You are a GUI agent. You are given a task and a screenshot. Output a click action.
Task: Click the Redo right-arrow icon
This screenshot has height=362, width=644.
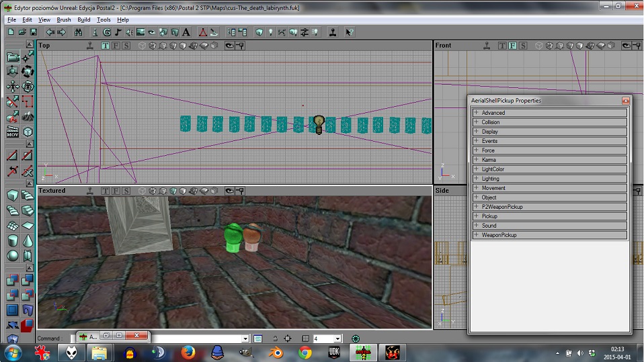point(62,32)
